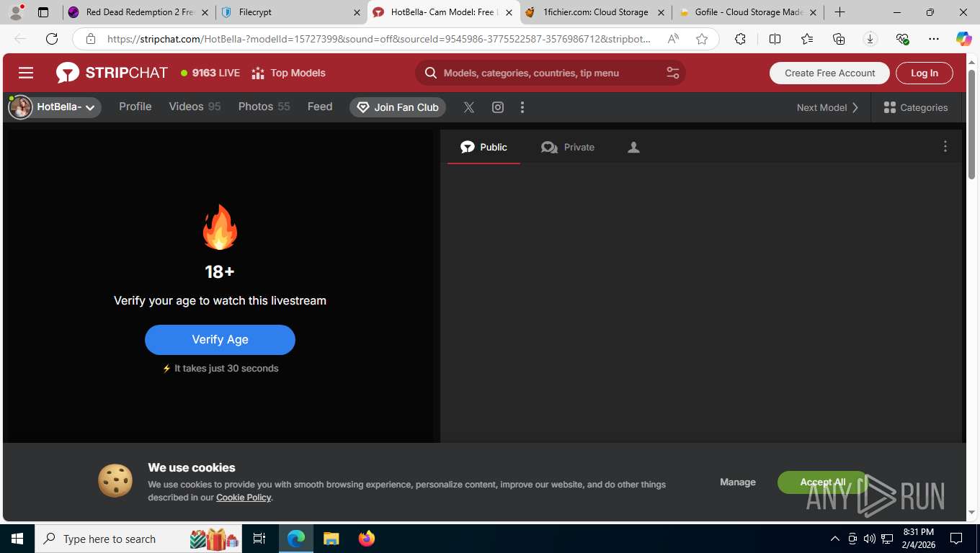
Task: Toggle Split screen view
Action: (775, 39)
